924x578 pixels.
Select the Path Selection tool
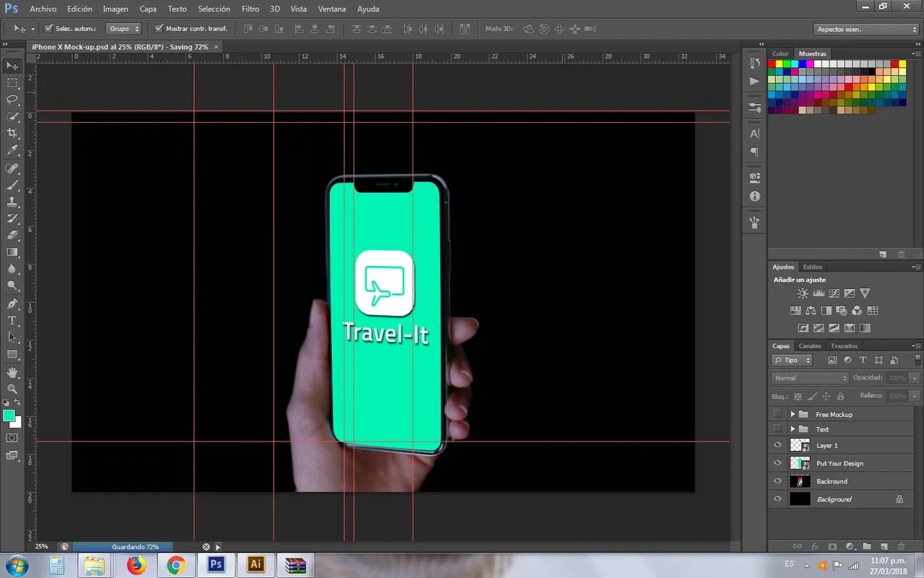click(x=12, y=337)
